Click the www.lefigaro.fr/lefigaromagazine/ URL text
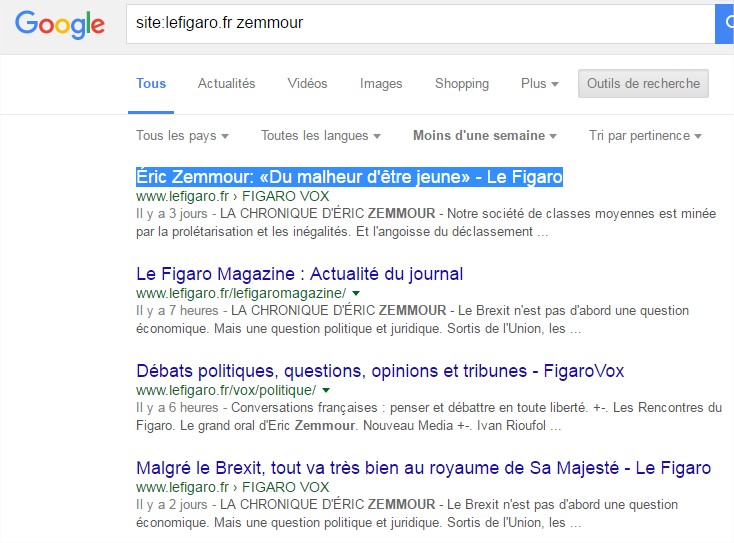734x543 pixels. click(241, 293)
